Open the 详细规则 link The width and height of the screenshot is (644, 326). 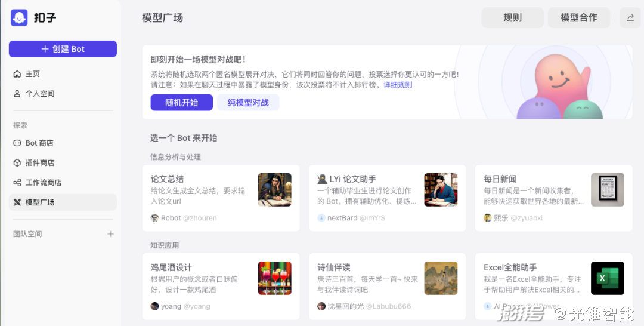[x=398, y=85]
